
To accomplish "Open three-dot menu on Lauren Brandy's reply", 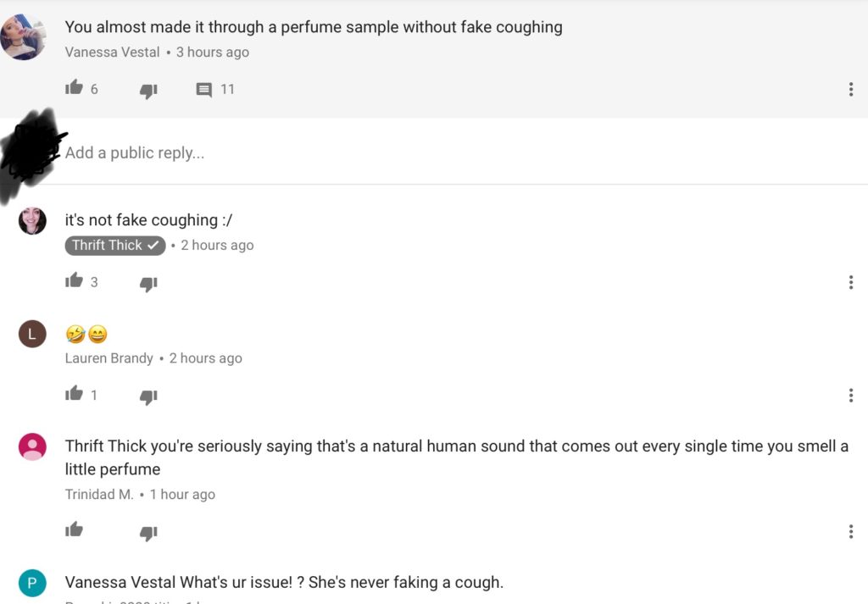I will tap(850, 396).
